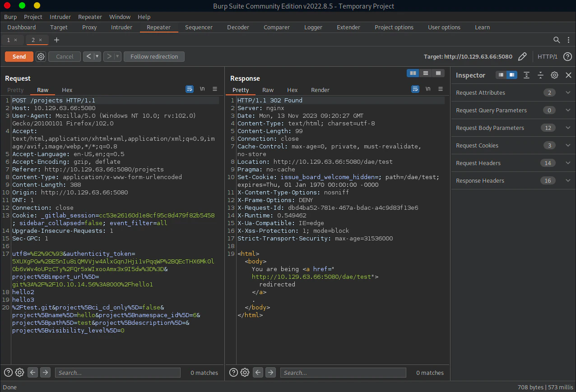Image resolution: width=576 pixels, height=392 pixels.
Task: Show Response in Raw view
Action: coord(268,90)
